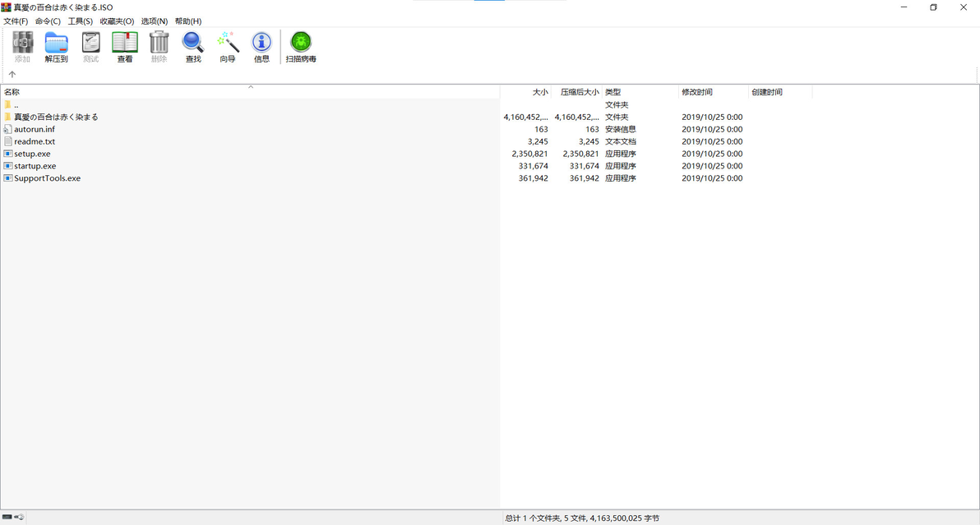Click the key icon in the status bar
Viewport: 980px width, 525px height.
point(20,517)
